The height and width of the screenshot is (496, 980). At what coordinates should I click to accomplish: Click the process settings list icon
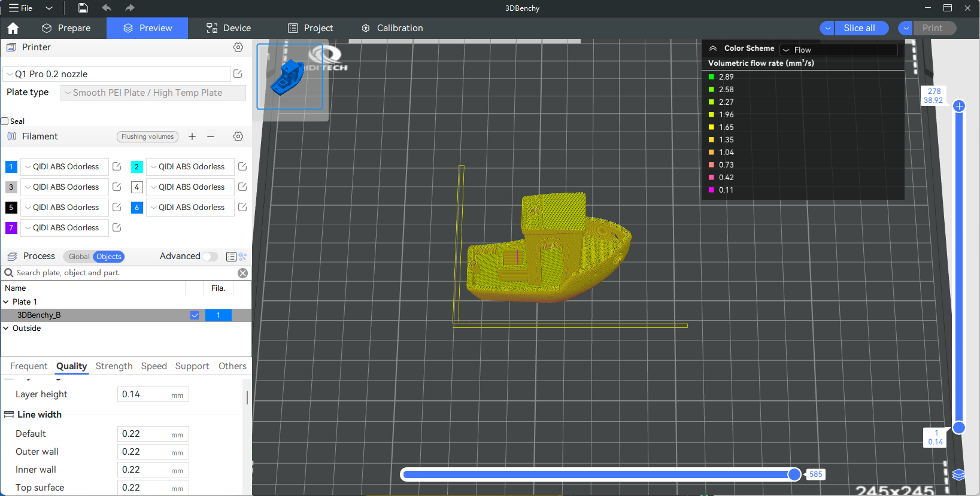pyautogui.click(x=231, y=257)
